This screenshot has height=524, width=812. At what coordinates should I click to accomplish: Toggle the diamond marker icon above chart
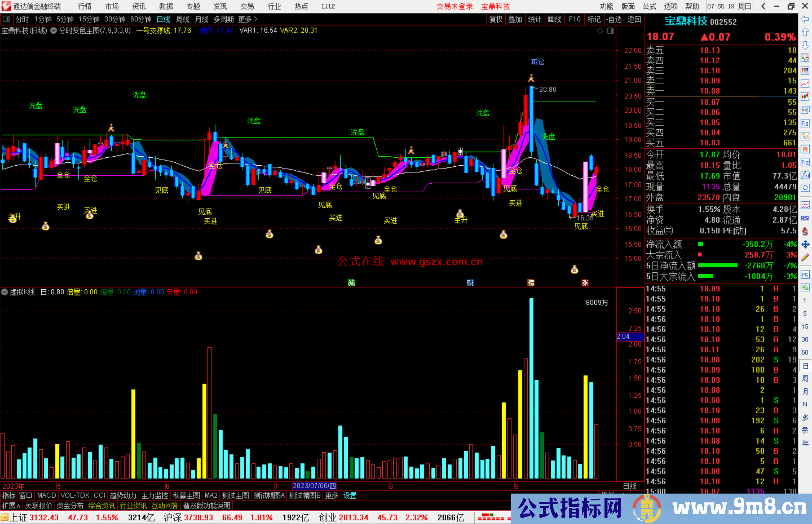[x=600, y=31]
